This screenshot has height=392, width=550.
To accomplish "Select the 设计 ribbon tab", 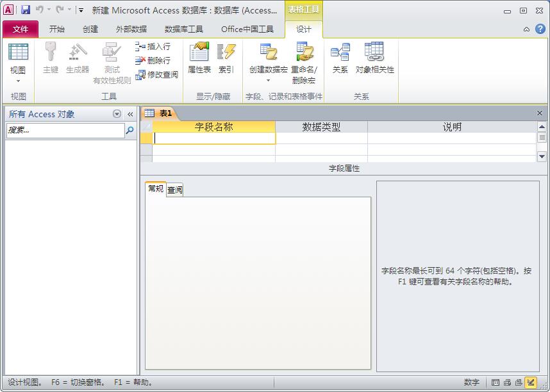I will tap(303, 29).
